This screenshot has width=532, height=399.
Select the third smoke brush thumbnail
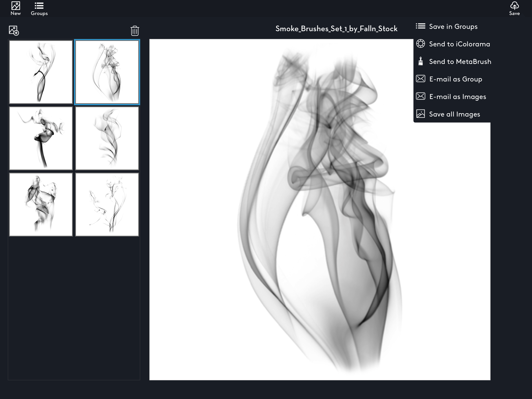41,138
